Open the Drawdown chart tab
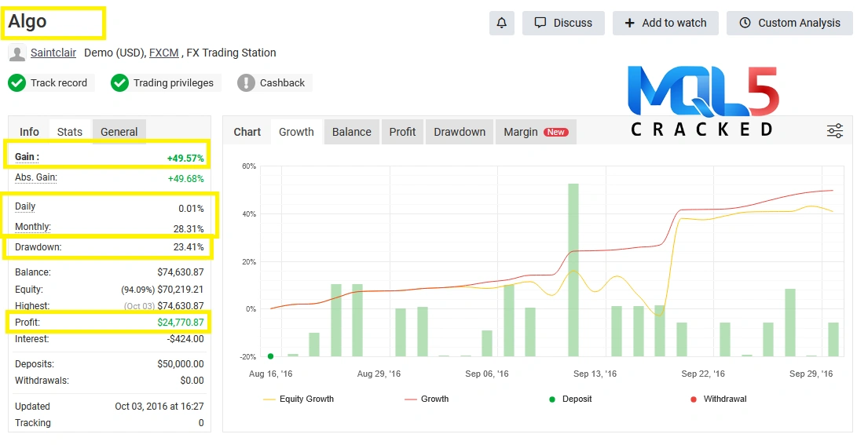 click(460, 132)
